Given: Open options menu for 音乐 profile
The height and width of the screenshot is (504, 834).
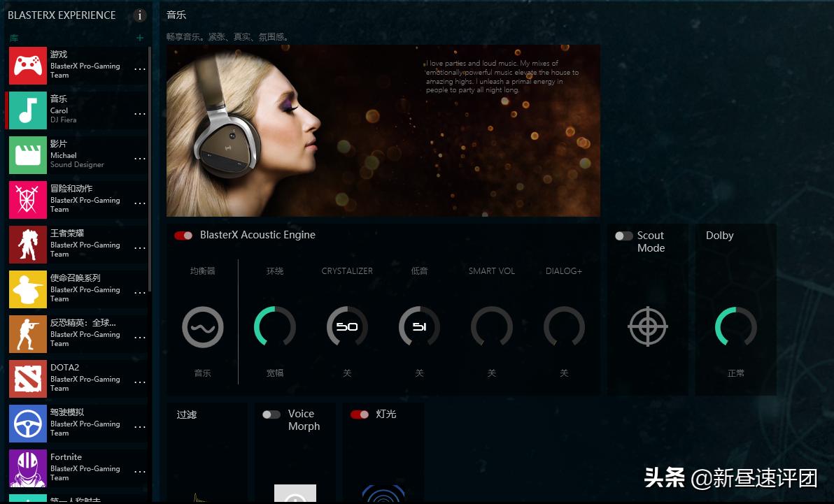Looking at the screenshot, I should [x=140, y=114].
